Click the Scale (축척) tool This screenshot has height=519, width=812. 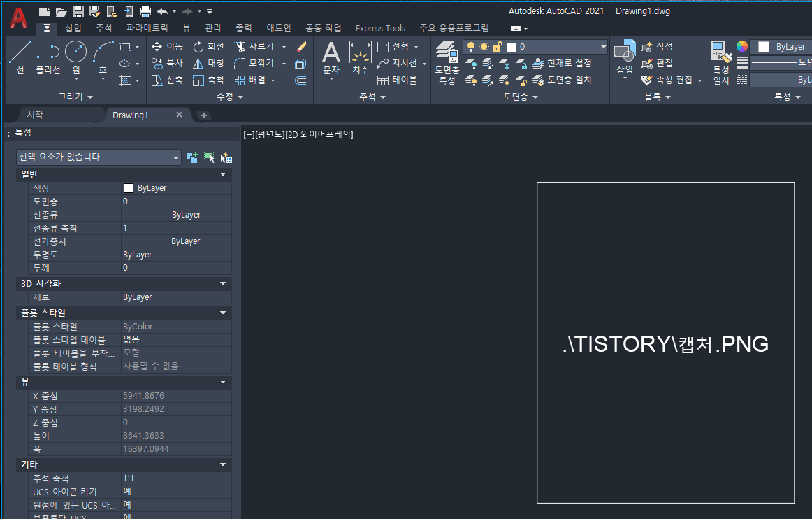(x=208, y=80)
